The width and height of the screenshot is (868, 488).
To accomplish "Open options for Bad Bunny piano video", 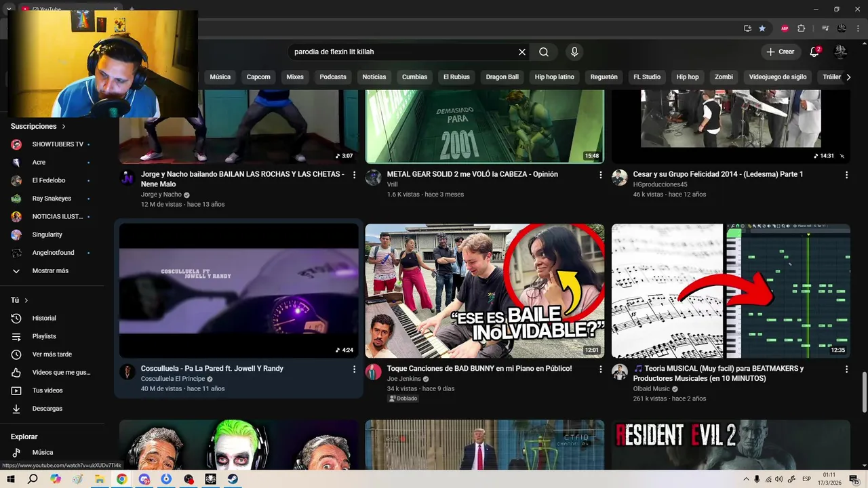I will 600,369.
